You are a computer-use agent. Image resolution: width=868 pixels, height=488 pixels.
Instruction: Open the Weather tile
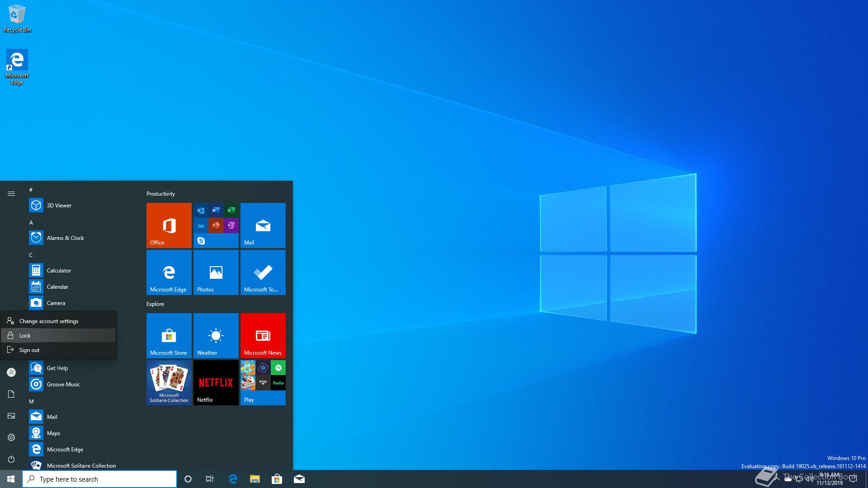point(216,335)
